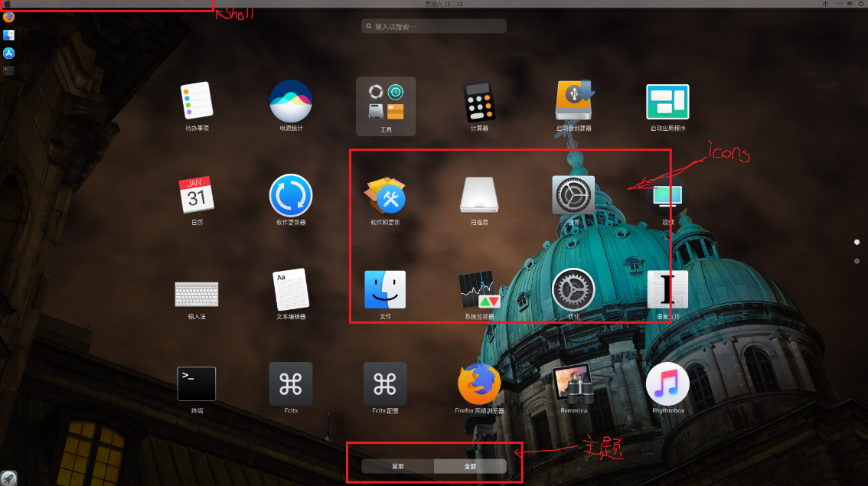The height and width of the screenshot is (486, 868).
Task: Launch the Fcitx app
Action: [291, 383]
